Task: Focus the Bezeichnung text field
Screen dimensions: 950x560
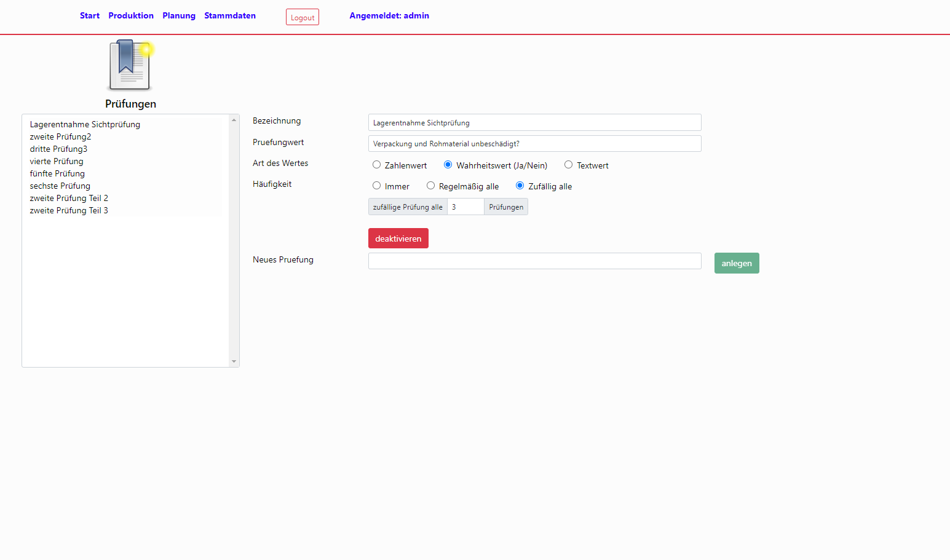Action: click(x=534, y=123)
